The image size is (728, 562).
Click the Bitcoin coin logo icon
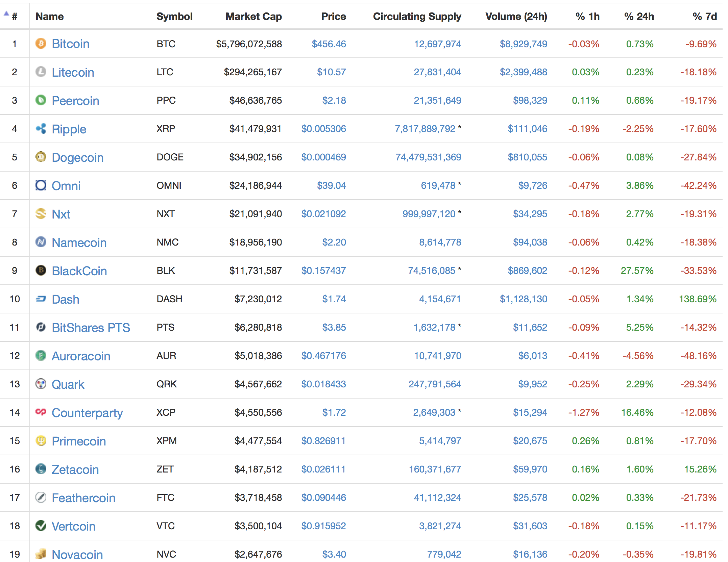(x=41, y=44)
